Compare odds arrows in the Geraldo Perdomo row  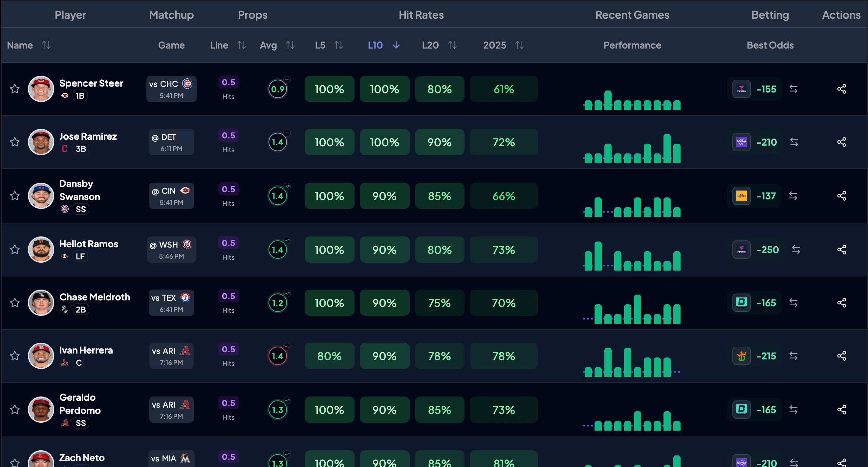point(793,410)
